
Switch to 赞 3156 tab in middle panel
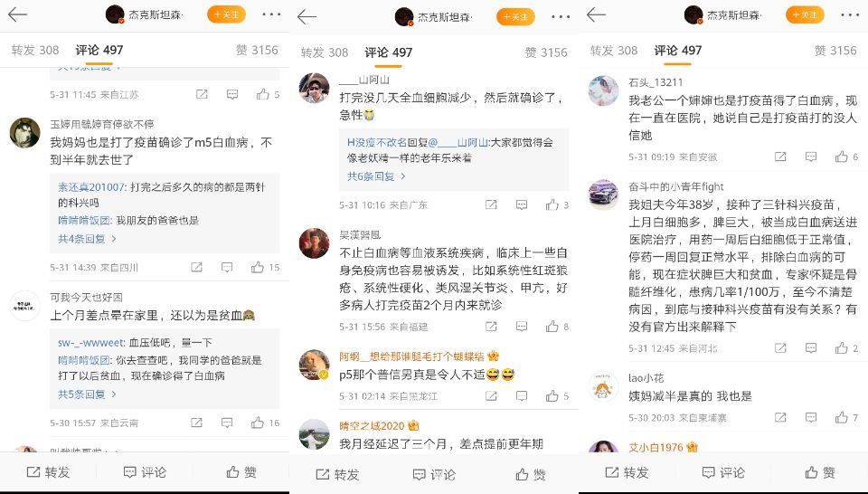point(546,52)
